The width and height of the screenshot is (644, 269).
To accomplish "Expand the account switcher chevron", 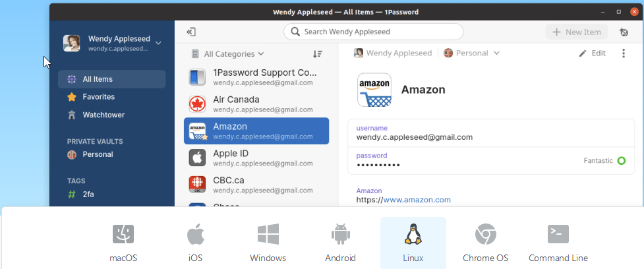I will pos(159,43).
